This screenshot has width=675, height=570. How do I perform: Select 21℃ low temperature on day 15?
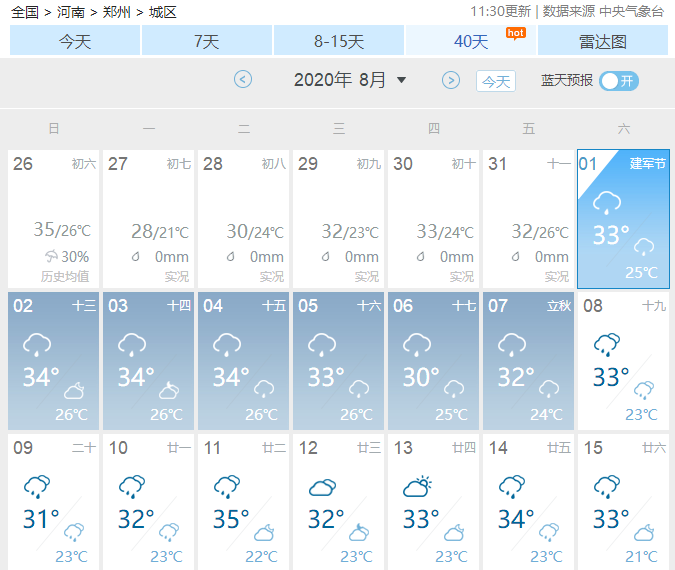pyautogui.click(x=641, y=557)
